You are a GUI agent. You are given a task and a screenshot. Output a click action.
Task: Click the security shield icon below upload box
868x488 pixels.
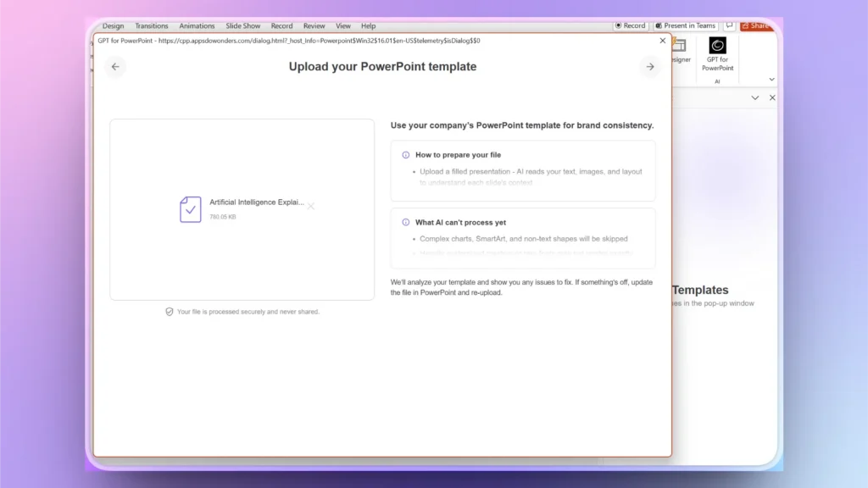tap(170, 312)
